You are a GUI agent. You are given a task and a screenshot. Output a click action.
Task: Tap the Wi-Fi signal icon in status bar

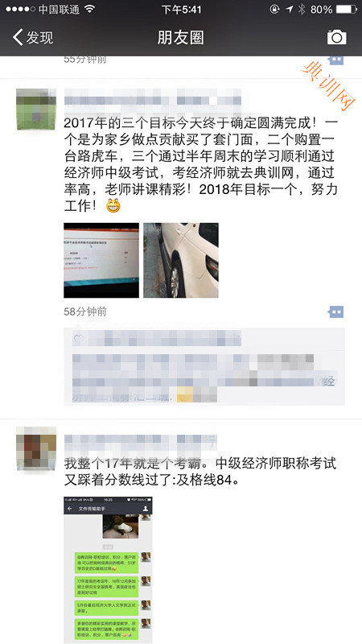point(90,9)
